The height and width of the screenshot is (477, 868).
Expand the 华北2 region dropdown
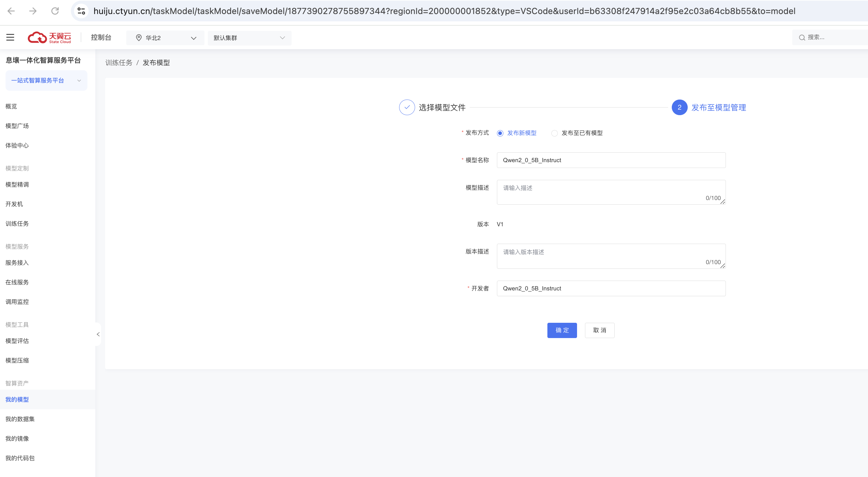[x=165, y=38]
